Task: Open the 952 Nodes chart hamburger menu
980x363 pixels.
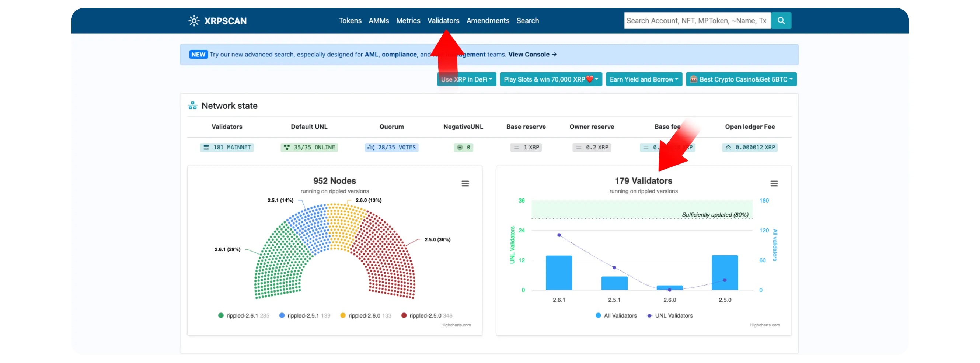Action: [x=465, y=184]
